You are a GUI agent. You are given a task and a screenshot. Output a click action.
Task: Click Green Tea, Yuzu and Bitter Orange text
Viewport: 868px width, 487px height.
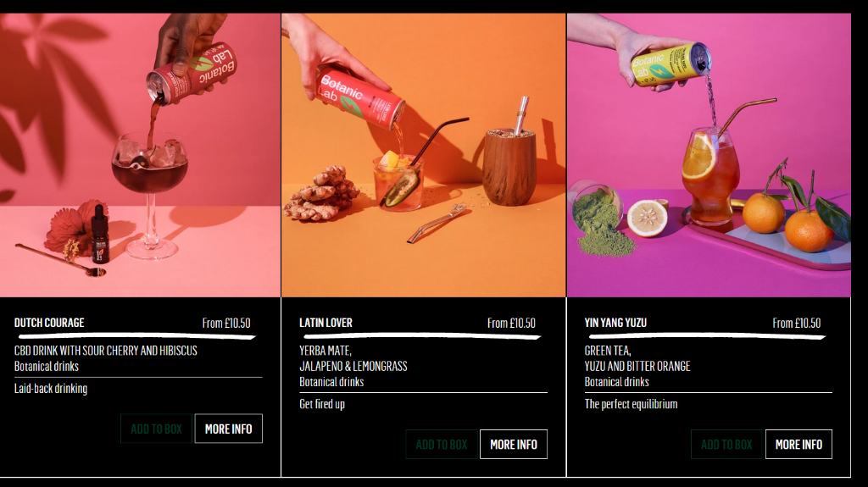click(637, 358)
